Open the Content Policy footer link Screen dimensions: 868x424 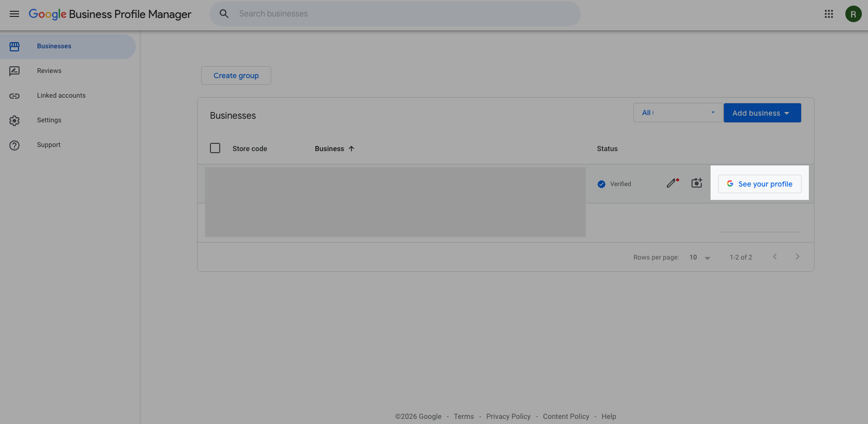coord(566,416)
